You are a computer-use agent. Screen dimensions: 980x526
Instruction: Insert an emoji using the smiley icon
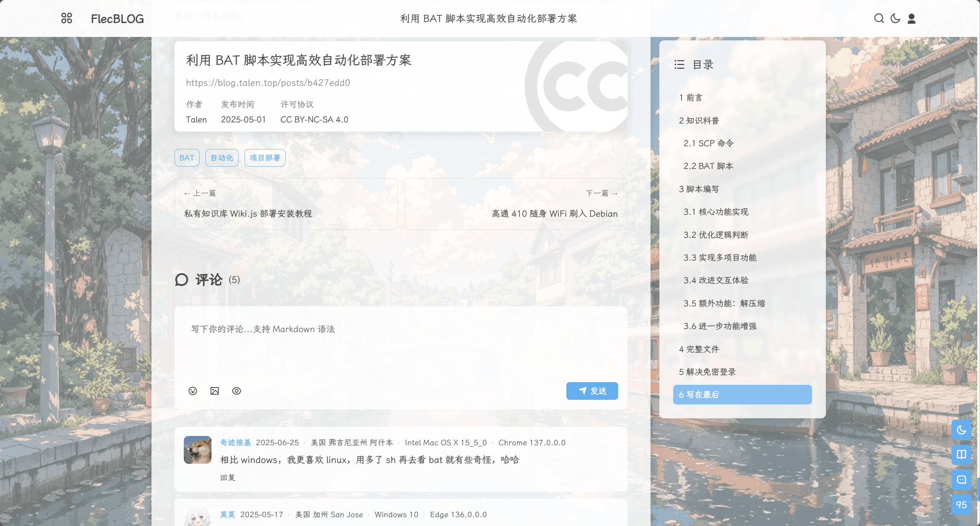pos(193,391)
